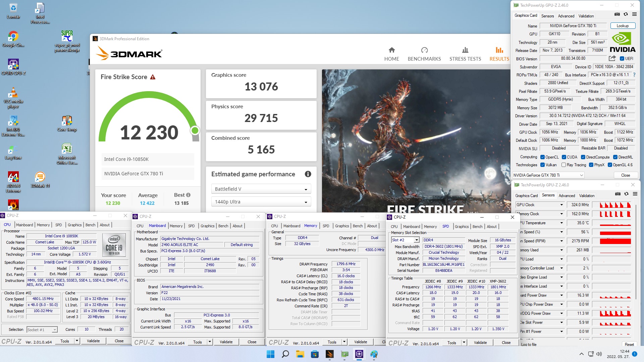
Task: Go to 3DMark BENCHMARKS section
Action: (424, 54)
